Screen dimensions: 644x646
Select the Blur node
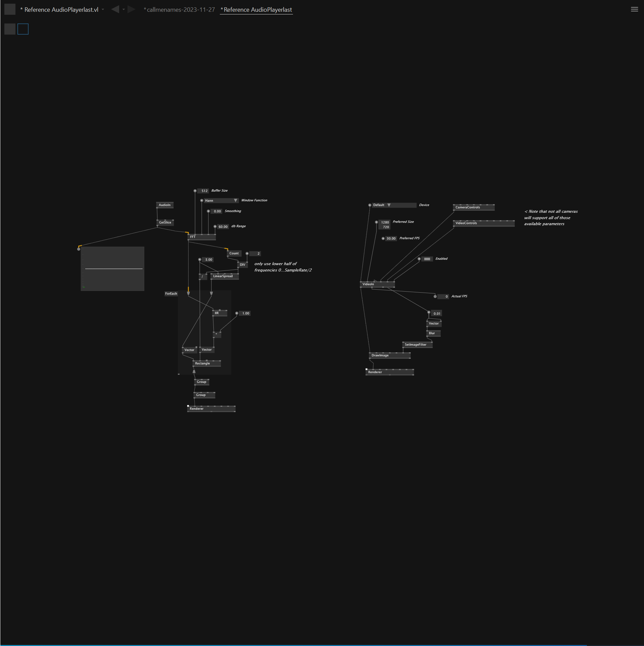point(433,333)
